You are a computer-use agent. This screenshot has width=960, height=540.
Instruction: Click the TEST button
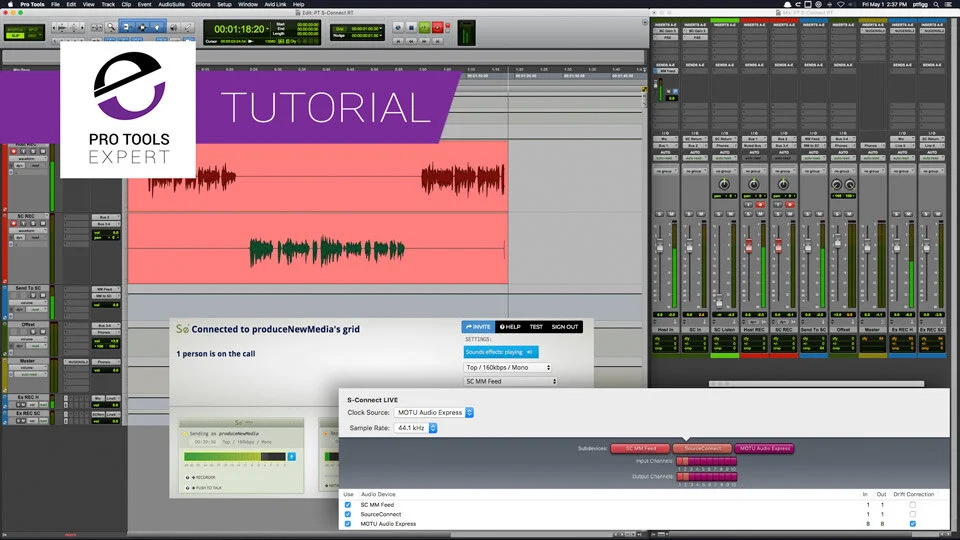[x=536, y=327]
